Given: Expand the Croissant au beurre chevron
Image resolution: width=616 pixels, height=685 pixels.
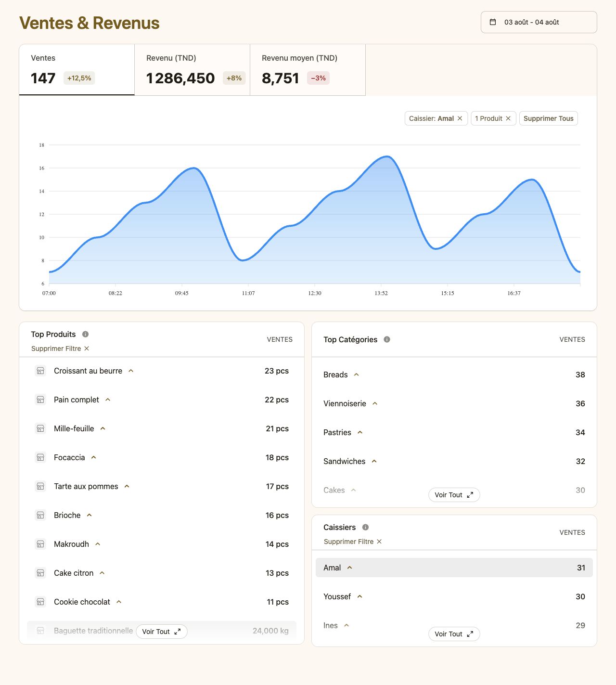Looking at the screenshot, I should coord(131,371).
